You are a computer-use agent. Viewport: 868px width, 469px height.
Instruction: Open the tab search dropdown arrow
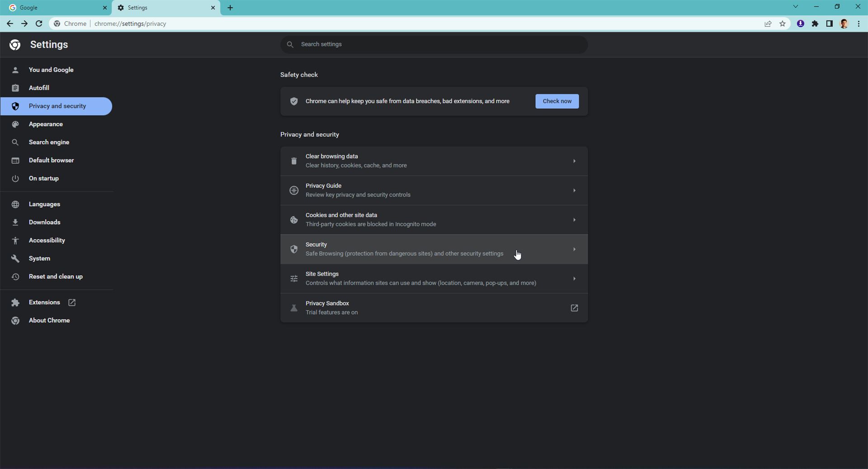pos(795,7)
